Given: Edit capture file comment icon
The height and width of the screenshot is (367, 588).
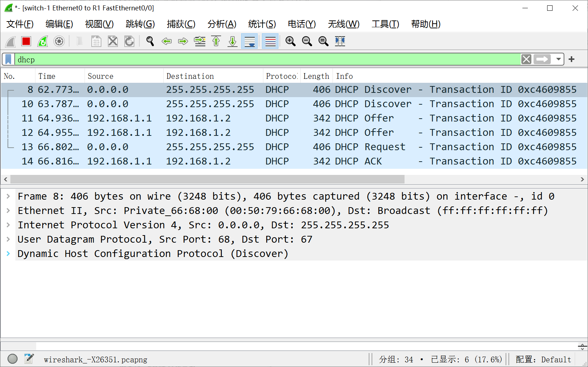Looking at the screenshot, I should [x=29, y=359].
